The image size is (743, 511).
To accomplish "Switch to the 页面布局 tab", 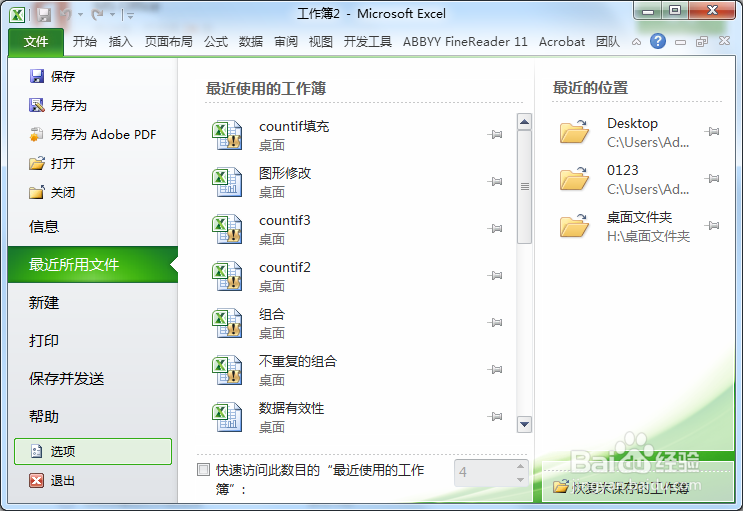I will tap(168, 42).
